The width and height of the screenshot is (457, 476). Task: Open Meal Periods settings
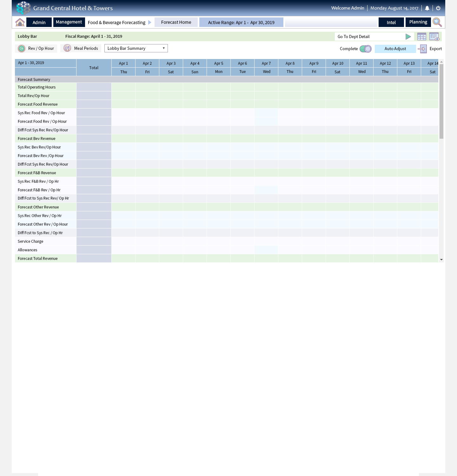67,48
